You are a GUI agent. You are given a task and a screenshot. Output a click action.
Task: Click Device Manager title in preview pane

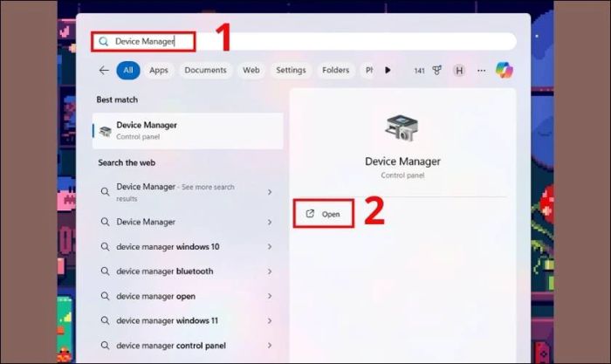[402, 161]
